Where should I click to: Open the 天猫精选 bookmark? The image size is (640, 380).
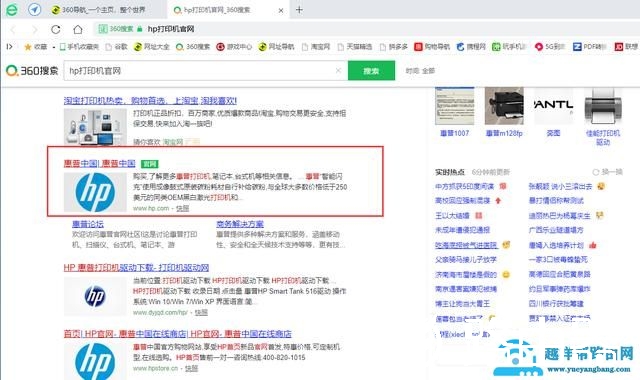coord(355,47)
